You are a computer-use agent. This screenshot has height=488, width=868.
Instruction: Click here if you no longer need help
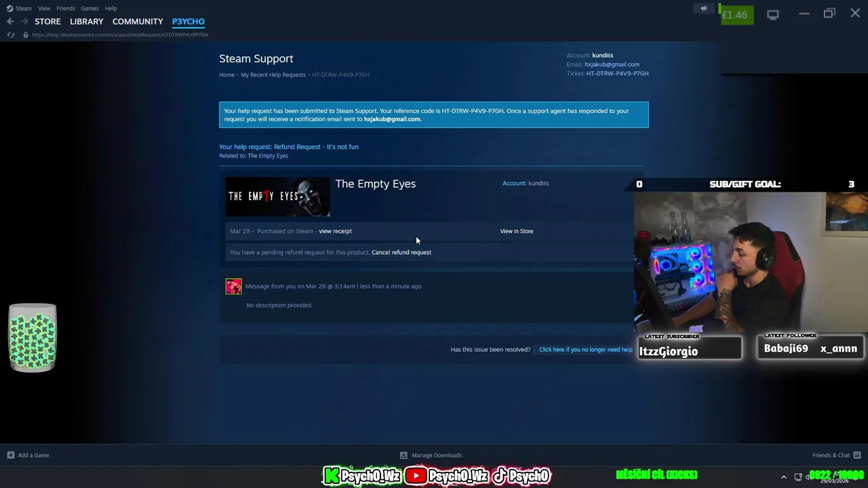pyautogui.click(x=586, y=350)
